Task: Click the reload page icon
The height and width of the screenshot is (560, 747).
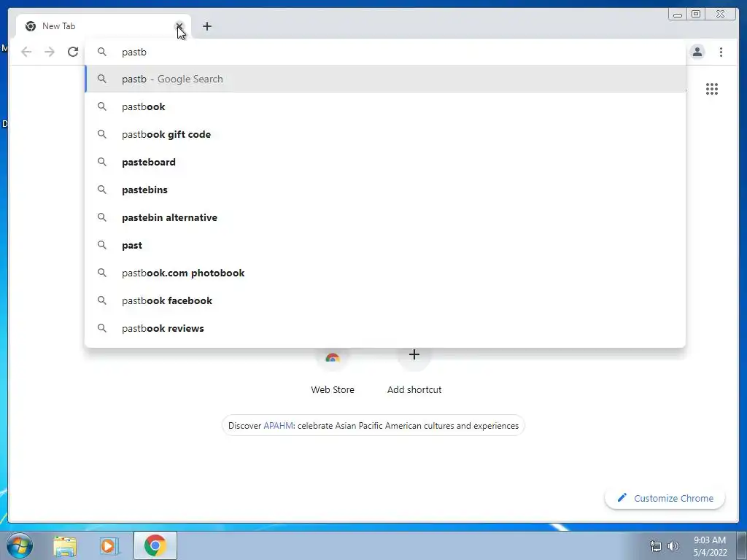Action: (x=72, y=52)
